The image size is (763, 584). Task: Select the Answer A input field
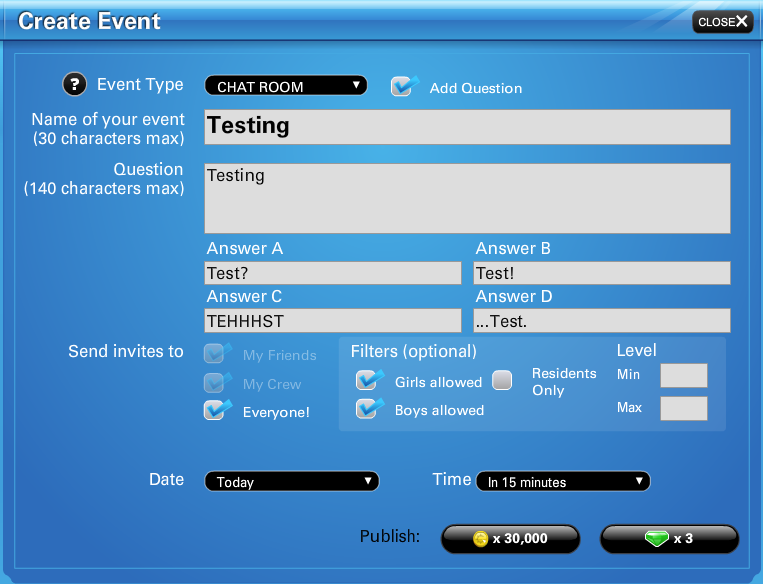[333, 273]
